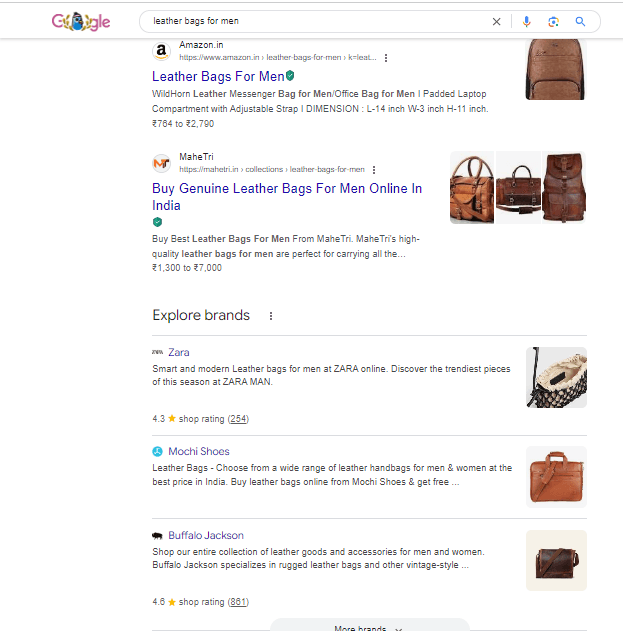Click green verified shield under MaheTri title
Viewport: 623px width, 631px height.
(x=157, y=222)
